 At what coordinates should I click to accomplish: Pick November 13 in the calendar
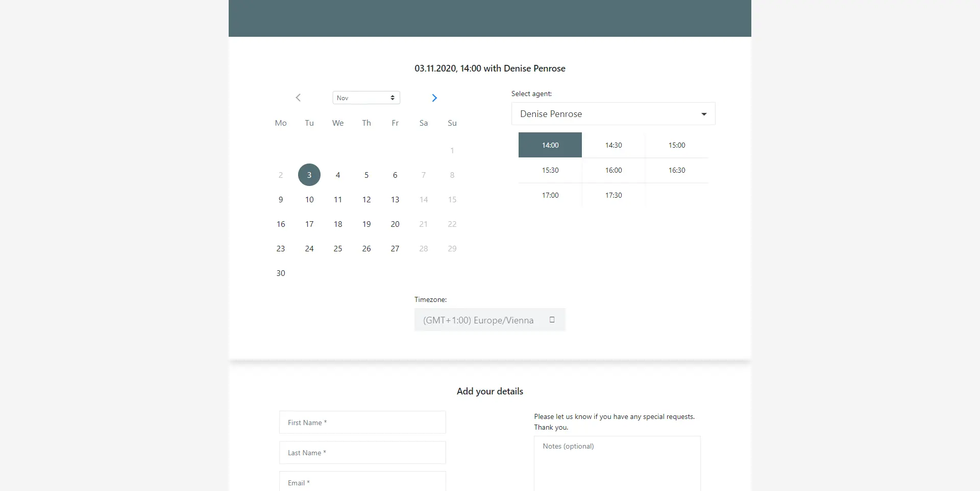click(x=395, y=199)
